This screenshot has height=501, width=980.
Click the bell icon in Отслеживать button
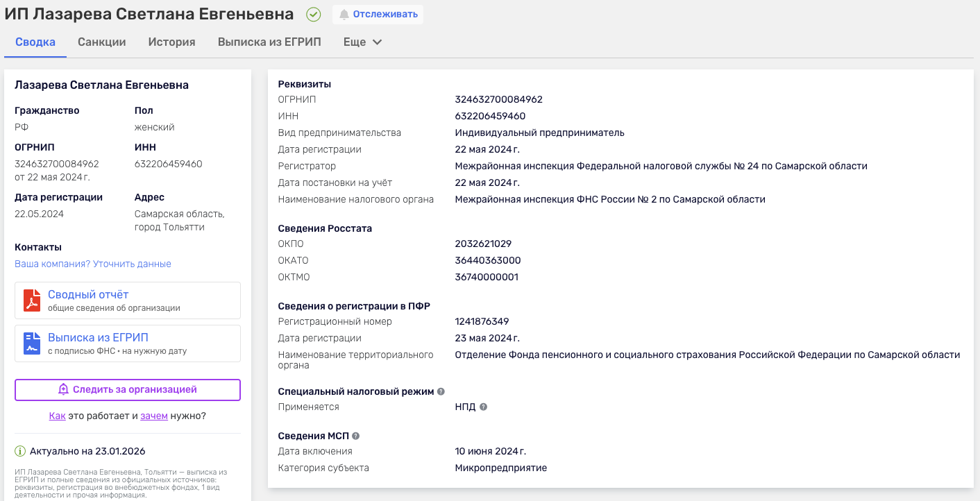(344, 15)
